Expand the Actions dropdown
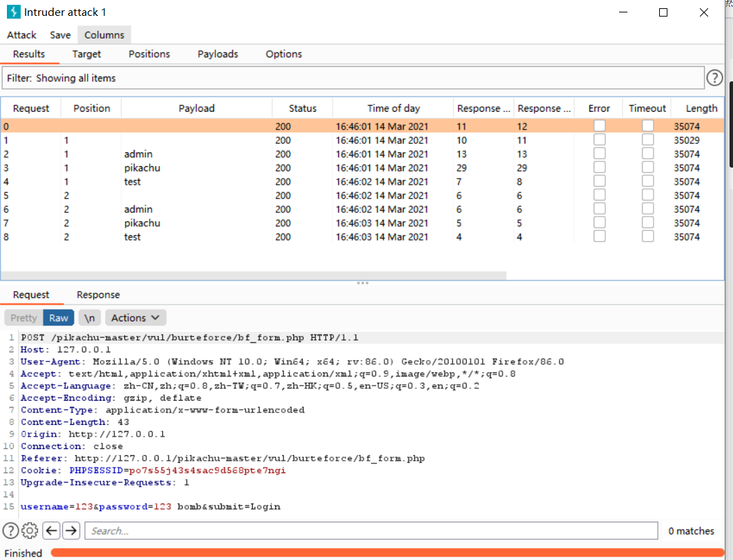Image resolution: width=733 pixels, height=560 pixels. click(x=135, y=318)
